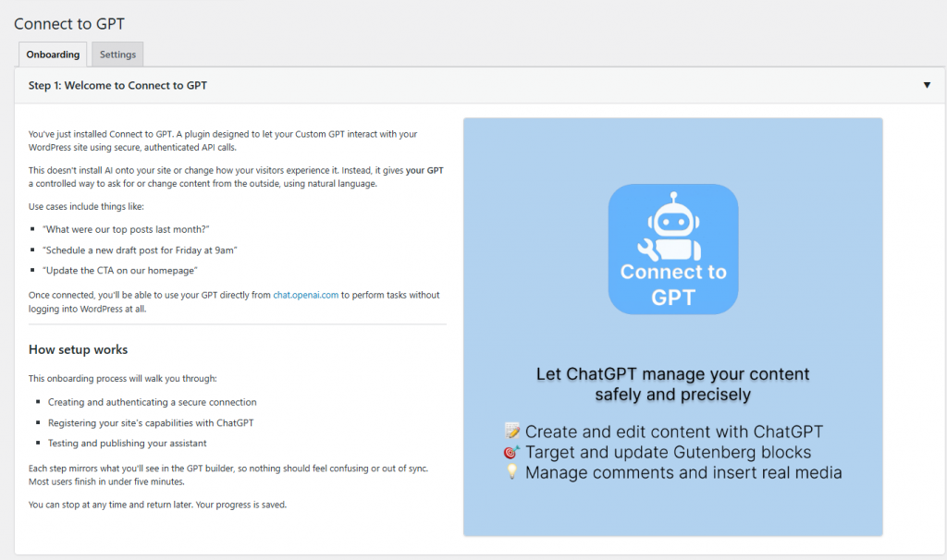This screenshot has height=560, width=947.
Task: Open the chat.openai.com link
Action: pos(305,295)
